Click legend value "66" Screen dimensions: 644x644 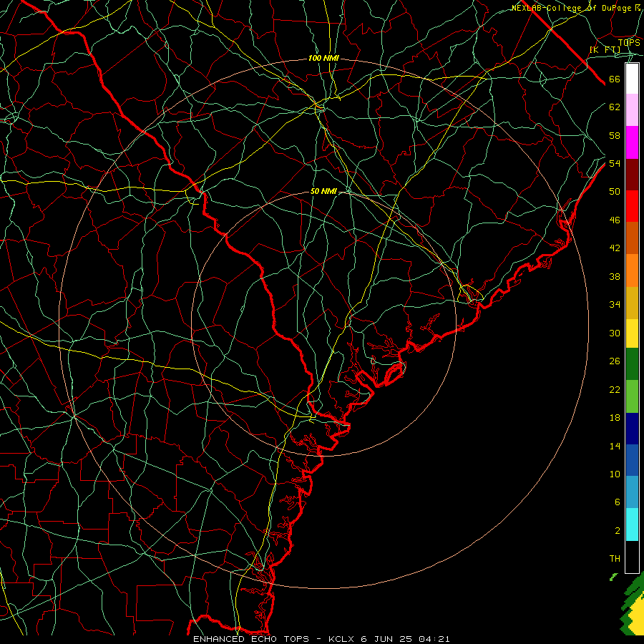point(615,79)
